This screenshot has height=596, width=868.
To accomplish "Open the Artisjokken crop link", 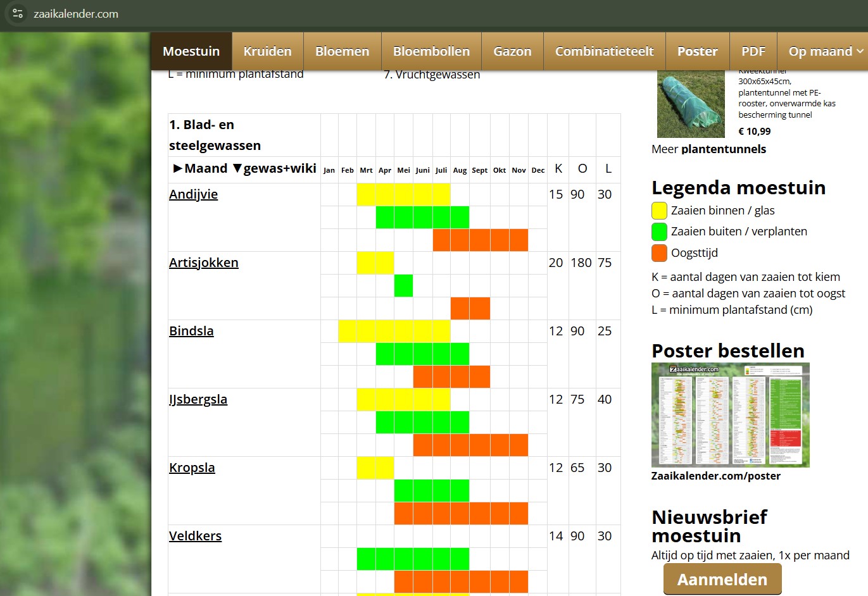I will 204,263.
